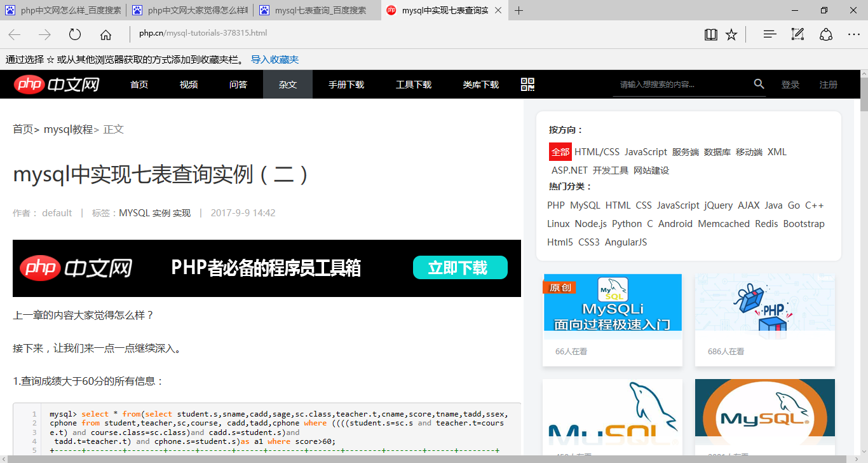Filter by ASP.NET direction

(569, 170)
